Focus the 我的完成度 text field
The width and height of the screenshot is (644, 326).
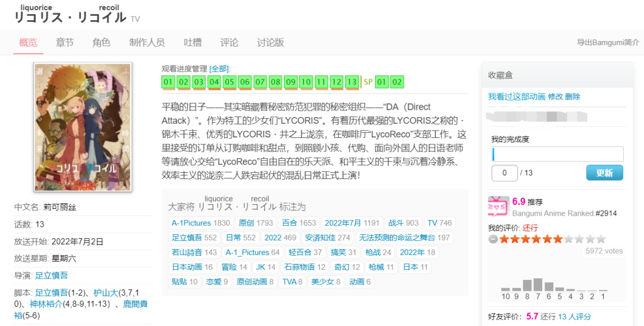pyautogui.click(x=557, y=154)
